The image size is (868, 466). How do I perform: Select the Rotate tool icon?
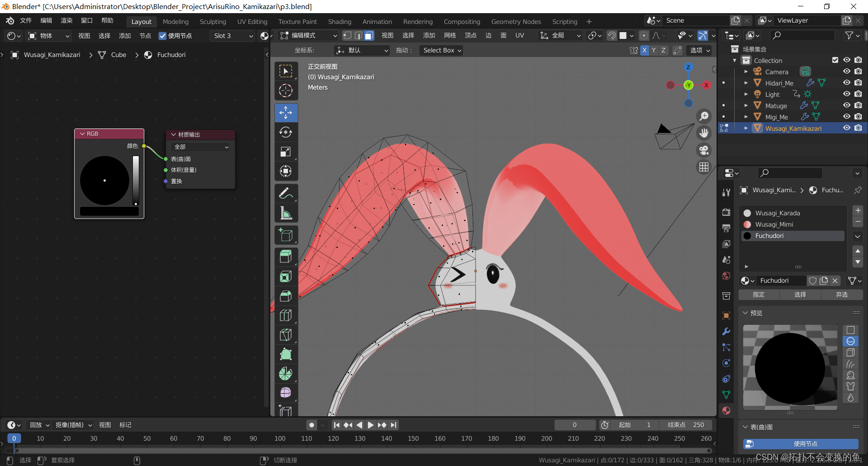click(286, 132)
